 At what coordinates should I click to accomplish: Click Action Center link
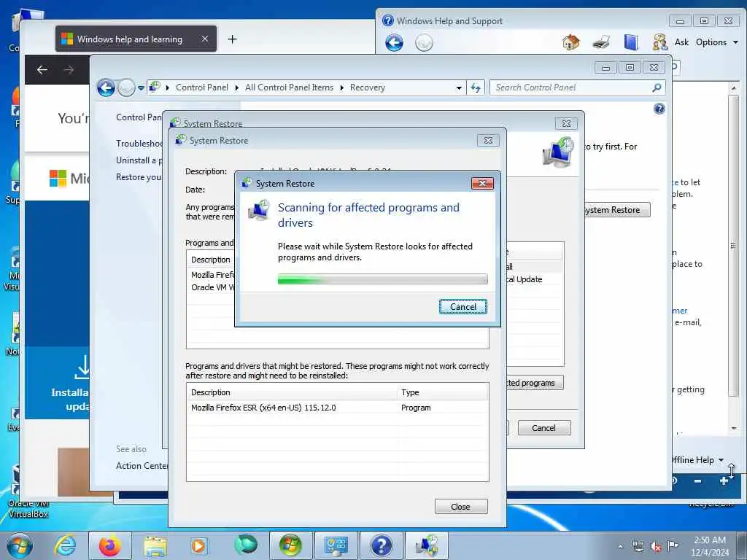click(142, 466)
